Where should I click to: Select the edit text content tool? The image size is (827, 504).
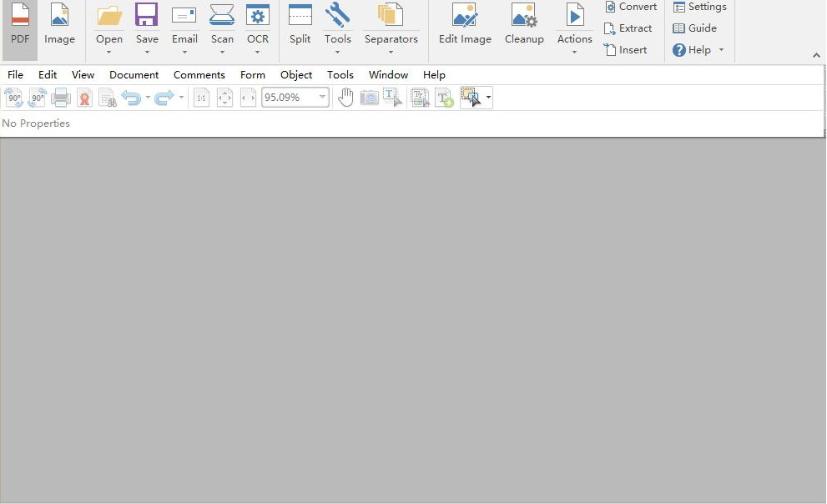421,98
